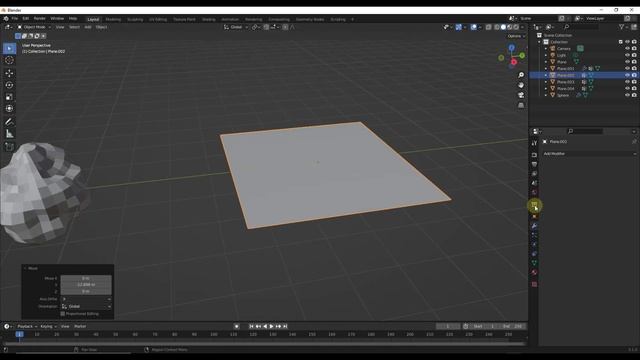Screen dimensions: 640x360
Task: Pick the Annotate pencil tool
Action: [x=9, y=122]
